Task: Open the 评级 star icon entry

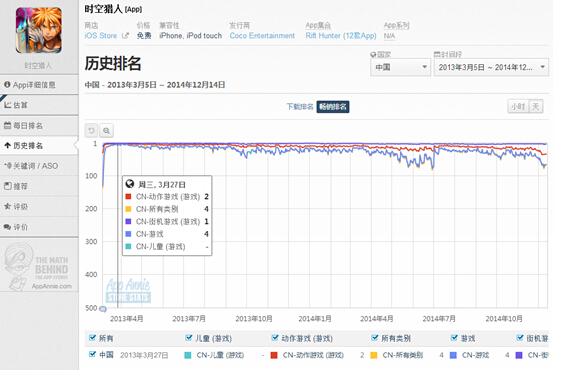Action: 7,206
